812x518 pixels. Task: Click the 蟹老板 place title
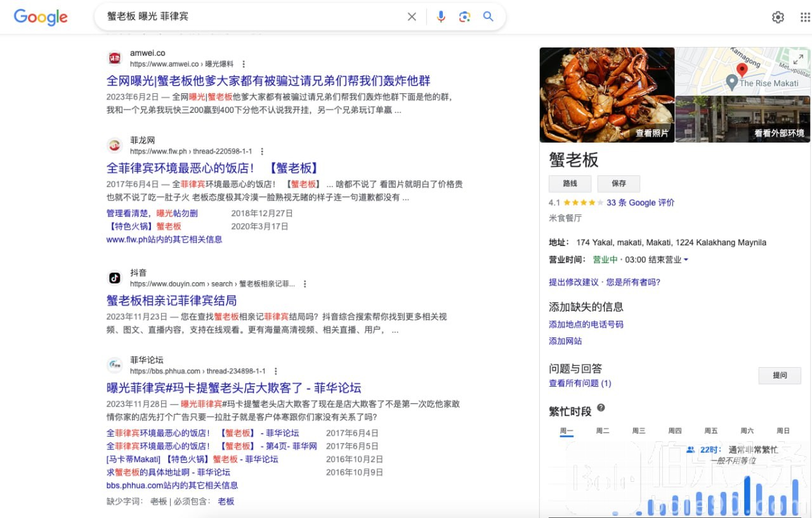(x=573, y=160)
